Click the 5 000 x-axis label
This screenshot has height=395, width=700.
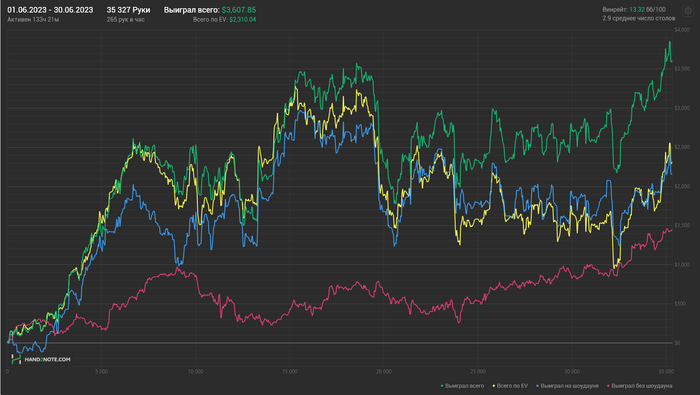(101, 371)
